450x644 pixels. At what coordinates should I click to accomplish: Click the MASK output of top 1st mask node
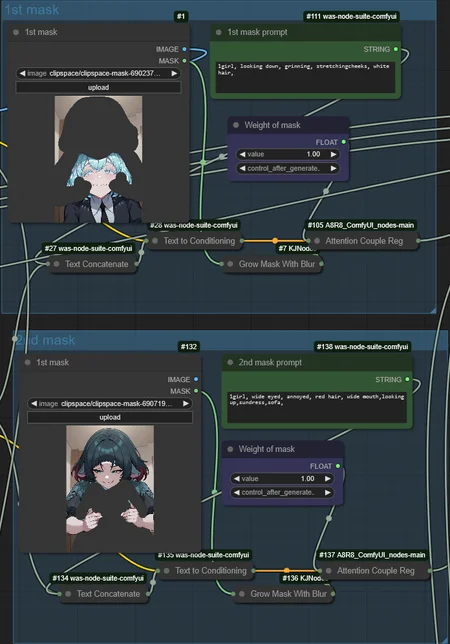[184, 61]
